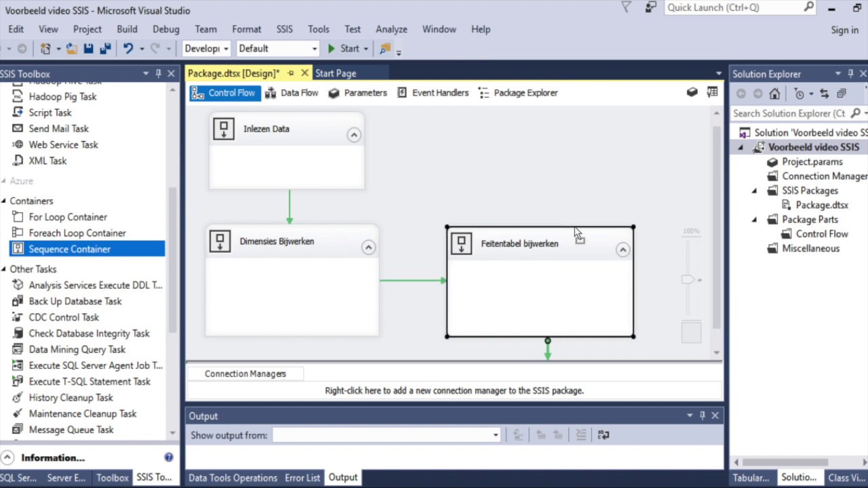Click the Dimensies Bijwerken container icon
Viewport: 868px width, 488px height.
point(220,242)
